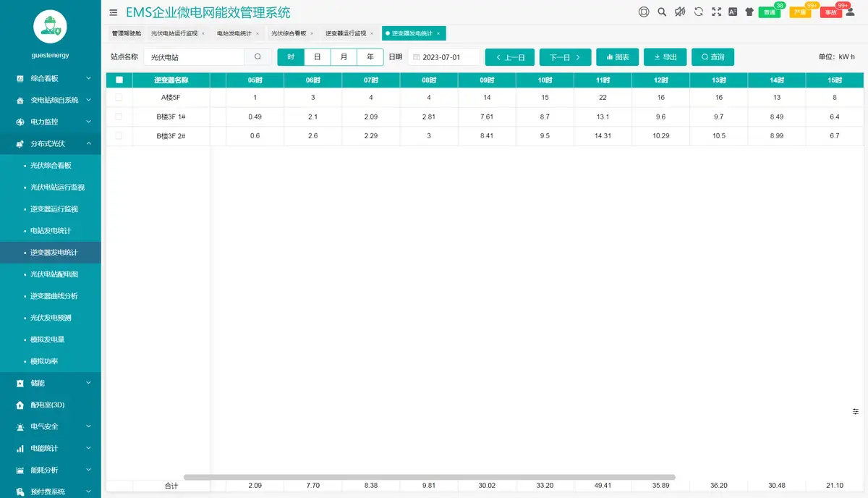Open the 电站发电统计 tab
Viewport: 868px width, 498px height.
point(234,33)
